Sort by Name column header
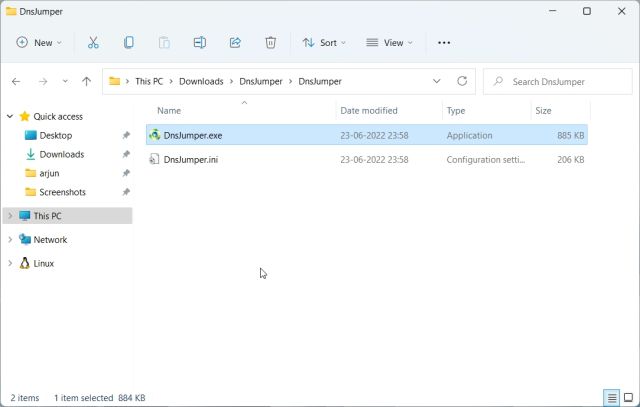640x407 pixels. pyautogui.click(x=169, y=111)
